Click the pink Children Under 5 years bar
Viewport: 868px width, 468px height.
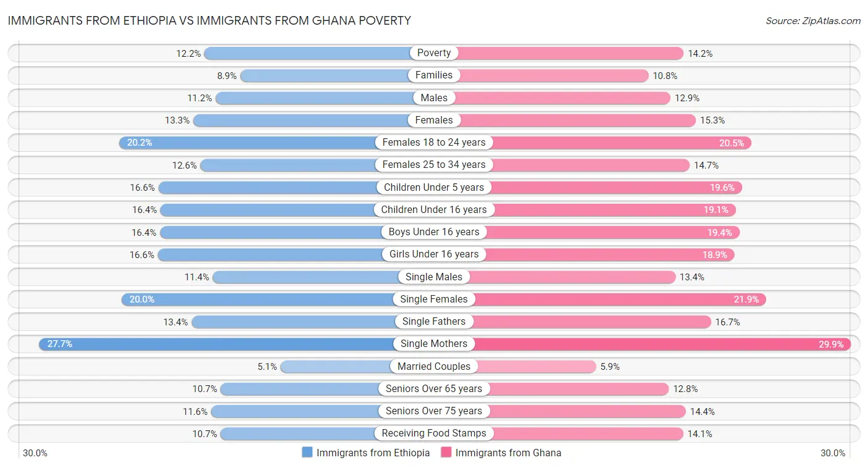click(x=611, y=187)
